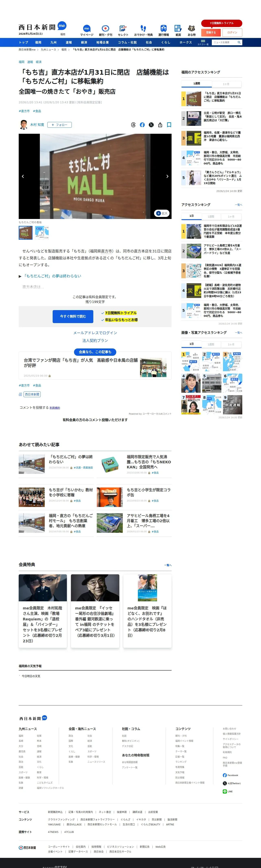Open the カテゴリ一覧 hamburger menu
261x868 pixels.
[x=203, y=42]
